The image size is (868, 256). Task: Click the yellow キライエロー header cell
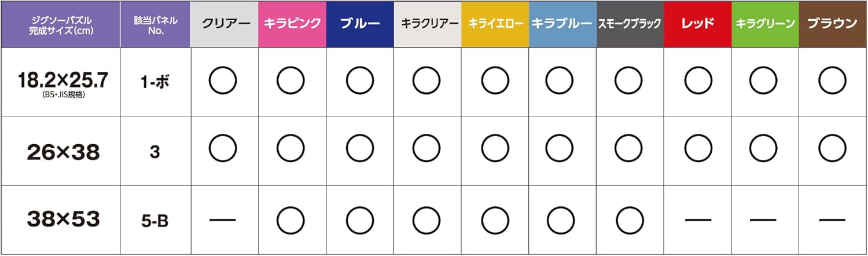(x=495, y=24)
